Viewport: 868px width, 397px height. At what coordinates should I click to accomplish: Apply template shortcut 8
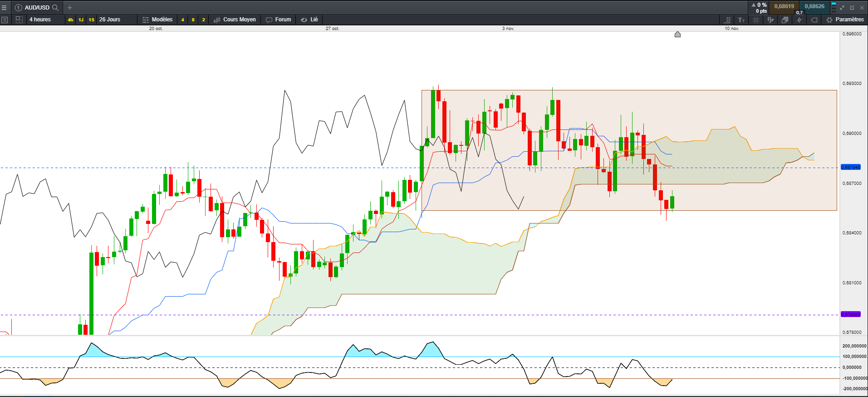tap(193, 20)
